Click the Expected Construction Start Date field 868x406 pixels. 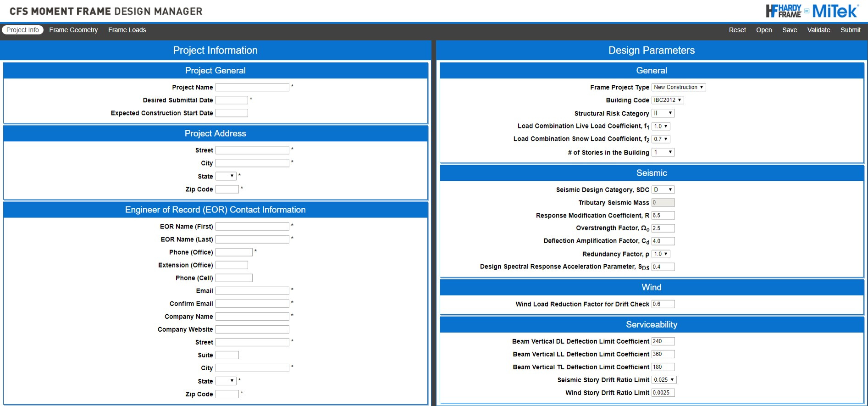(232, 113)
